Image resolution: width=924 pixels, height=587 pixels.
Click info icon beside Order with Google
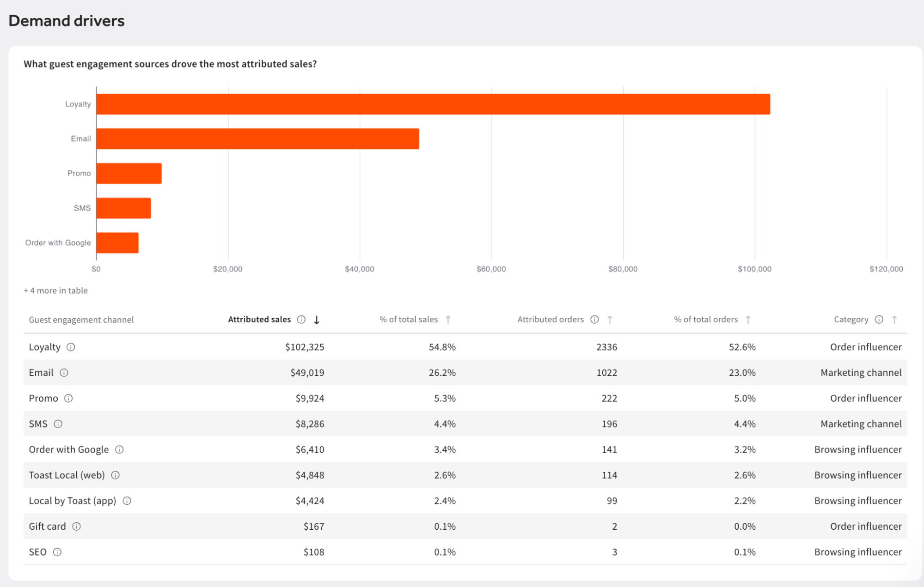coord(119,450)
